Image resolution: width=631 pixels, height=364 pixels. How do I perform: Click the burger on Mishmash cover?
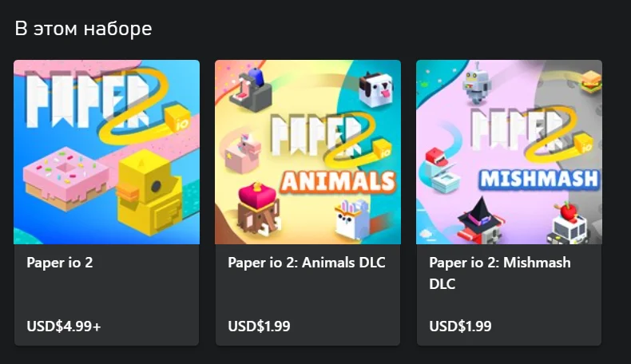coord(591,81)
